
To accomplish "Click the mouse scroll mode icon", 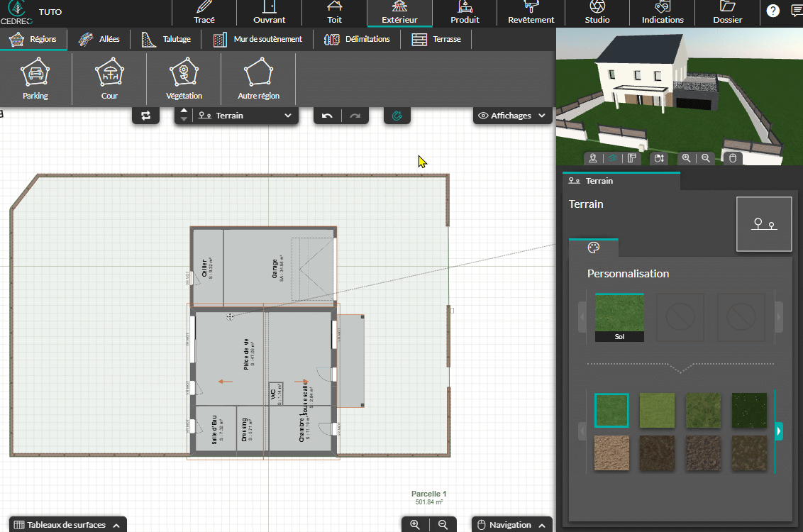I will click(659, 158).
